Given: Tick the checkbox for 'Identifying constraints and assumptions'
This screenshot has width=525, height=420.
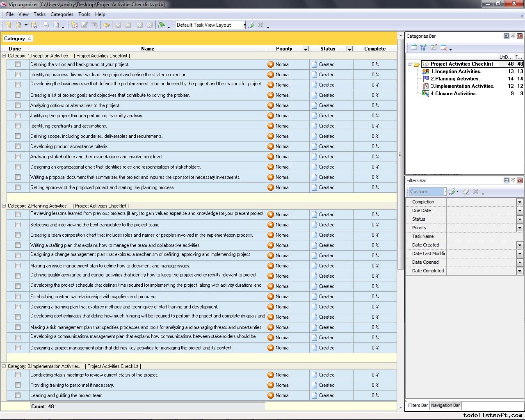Looking at the screenshot, I should [18, 126].
